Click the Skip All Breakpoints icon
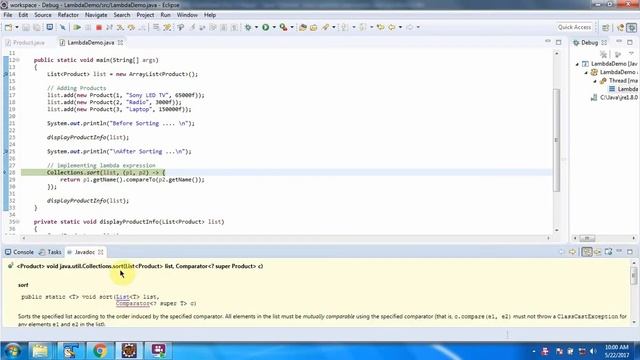Viewport: 640px width, 360px height. pyautogui.click(x=63, y=27)
